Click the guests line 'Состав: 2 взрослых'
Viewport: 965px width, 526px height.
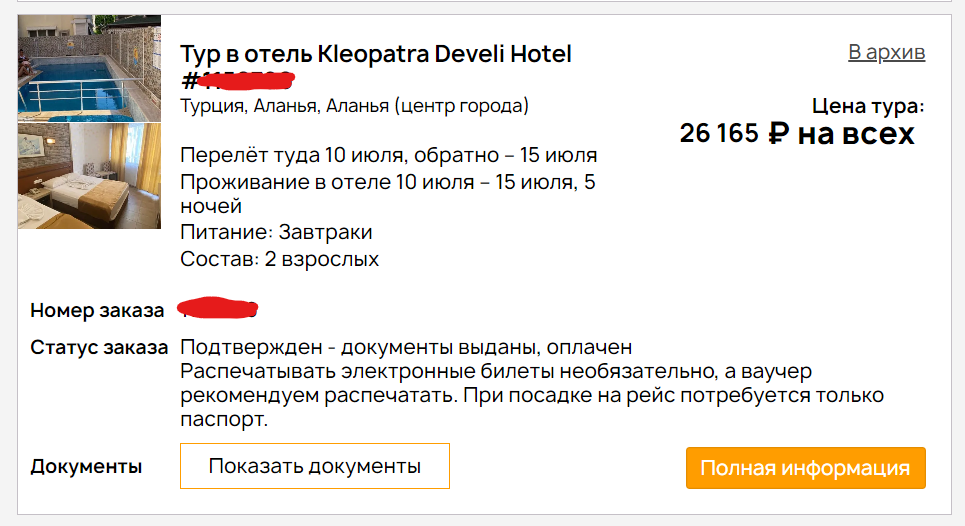point(280,259)
